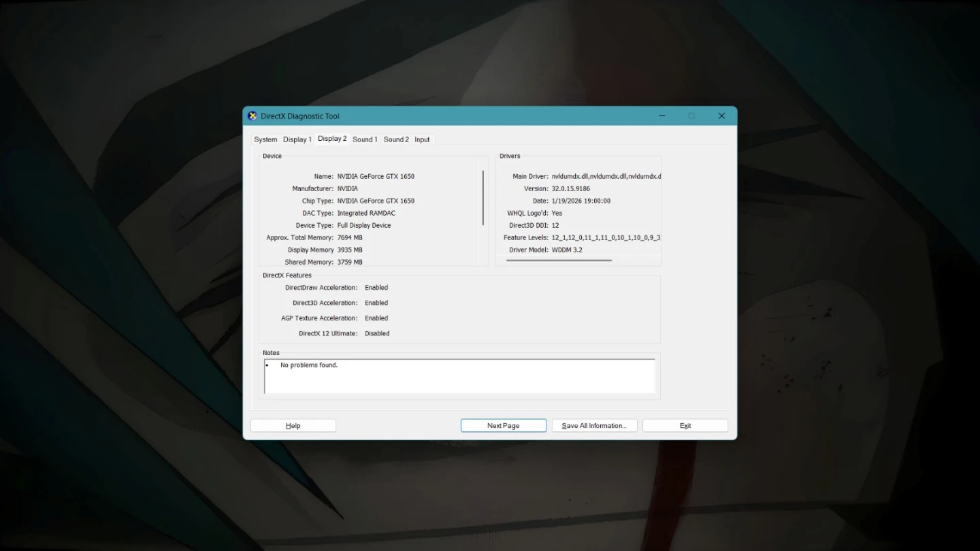Viewport: 980px width, 551px height.
Task: Click the Main Driver nvldumdx.dll value
Action: (606, 176)
